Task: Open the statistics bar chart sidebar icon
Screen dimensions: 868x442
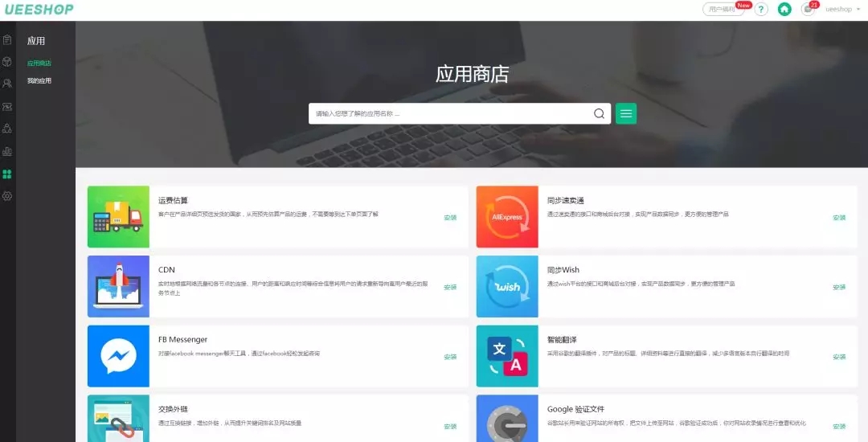Action: (x=7, y=151)
